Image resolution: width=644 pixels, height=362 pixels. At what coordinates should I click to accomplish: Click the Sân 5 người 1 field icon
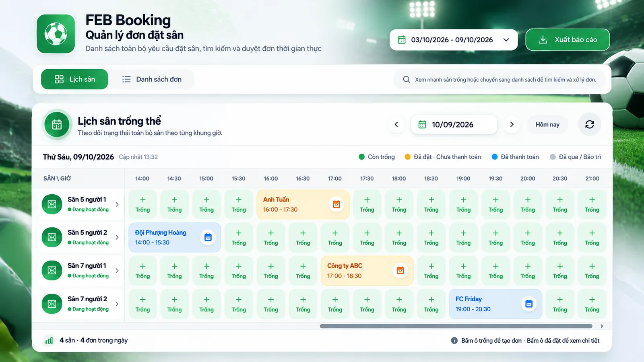pos(52,204)
